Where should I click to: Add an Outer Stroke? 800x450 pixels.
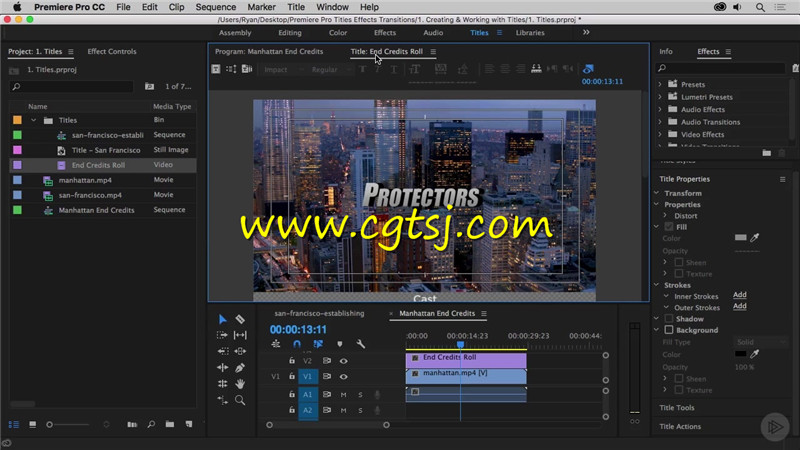739,306
